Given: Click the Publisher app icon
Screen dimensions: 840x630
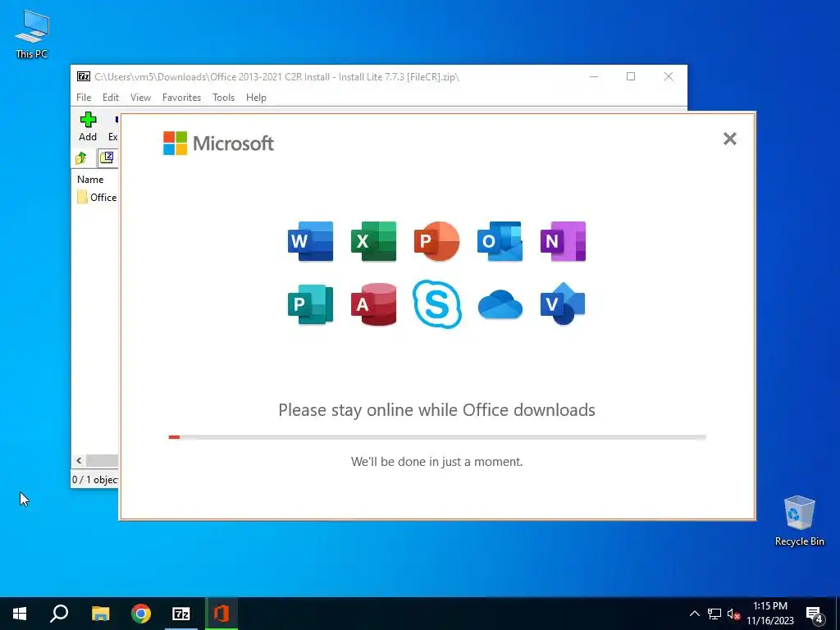Looking at the screenshot, I should pos(310,304).
